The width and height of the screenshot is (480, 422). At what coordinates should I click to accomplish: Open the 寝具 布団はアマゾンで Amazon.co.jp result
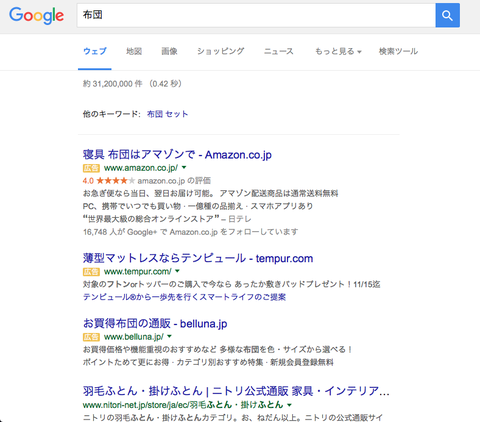(x=177, y=155)
